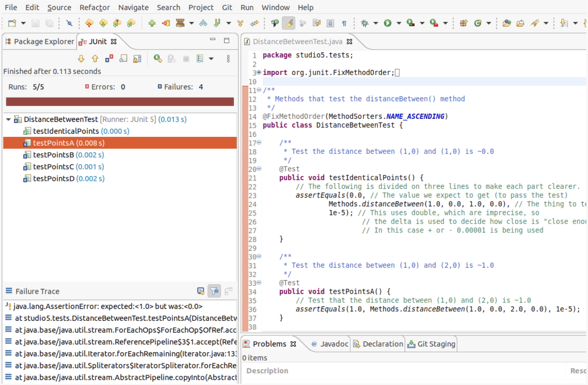The image size is (588, 385).
Task: Expand the folded import block on line 3
Action: click(259, 72)
